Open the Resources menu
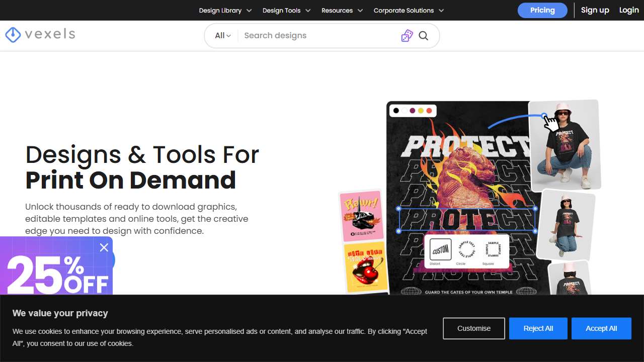This screenshot has height=362, width=644. point(342,11)
